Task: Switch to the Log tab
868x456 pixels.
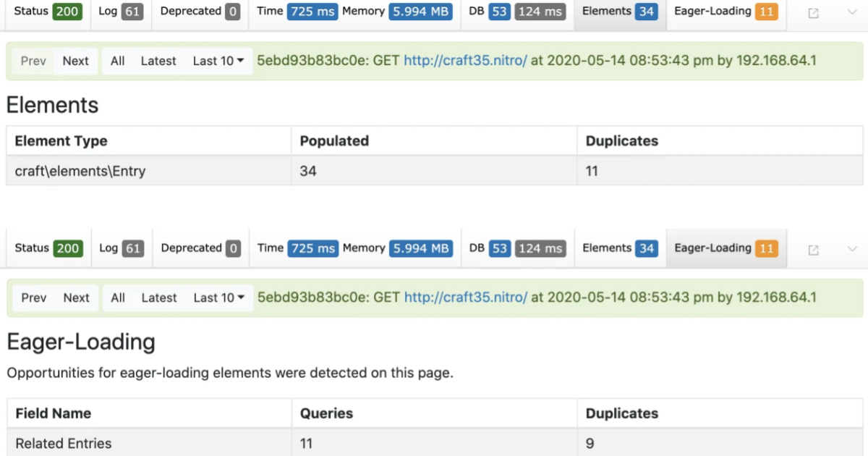Action: pos(120,11)
